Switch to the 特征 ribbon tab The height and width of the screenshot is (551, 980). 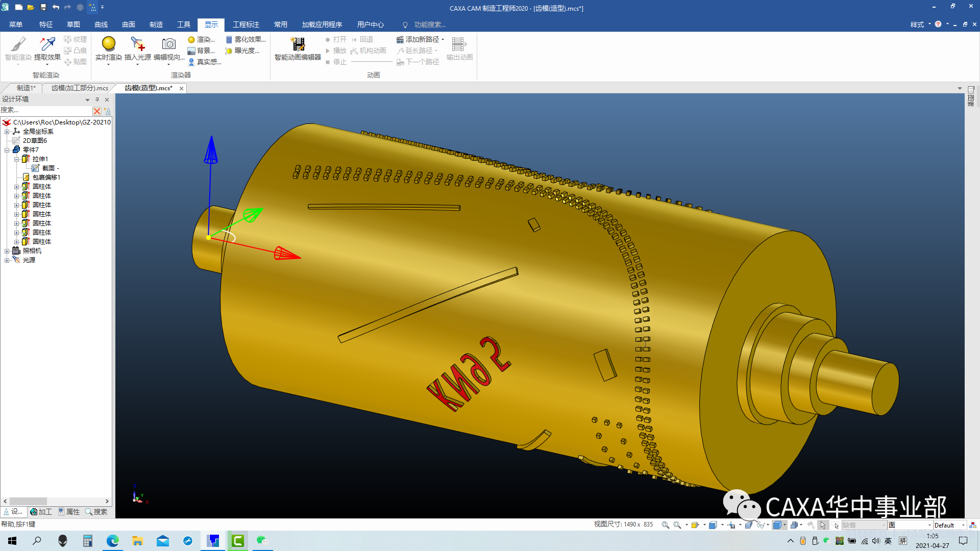click(x=46, y=24)
